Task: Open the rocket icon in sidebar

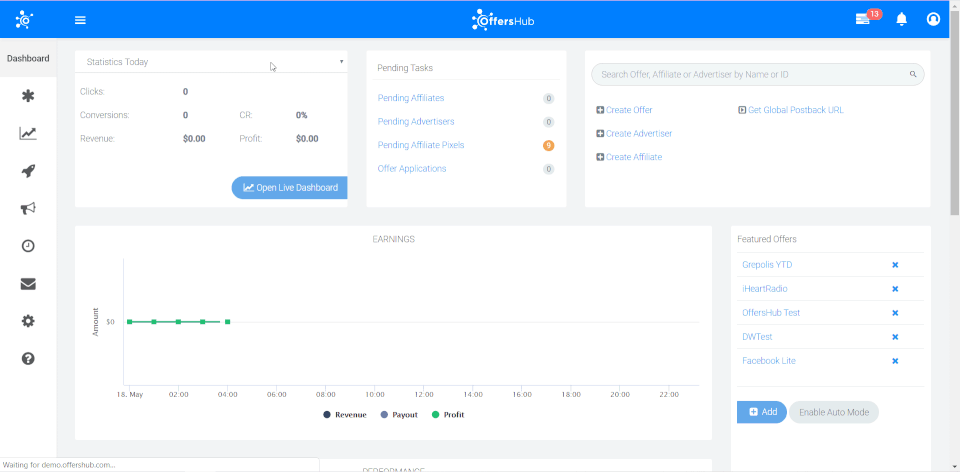Action: (28, 171)
